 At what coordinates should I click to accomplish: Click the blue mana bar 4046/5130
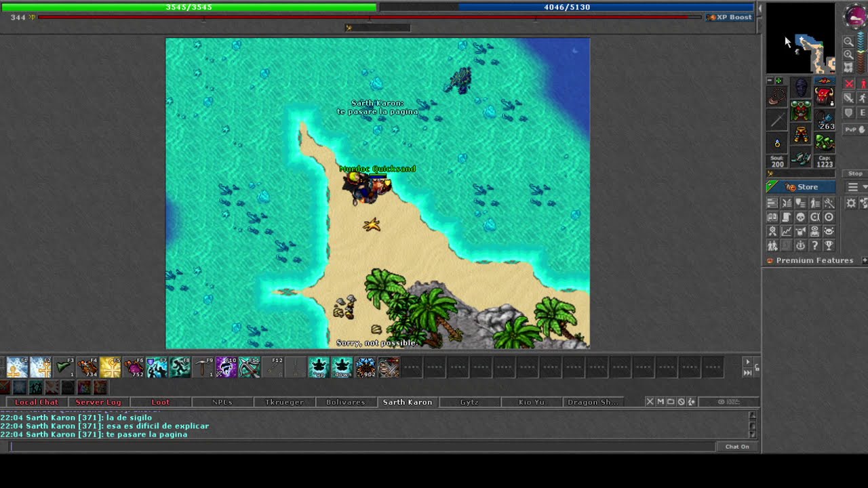pyautogui.click(x=566, y=7)
